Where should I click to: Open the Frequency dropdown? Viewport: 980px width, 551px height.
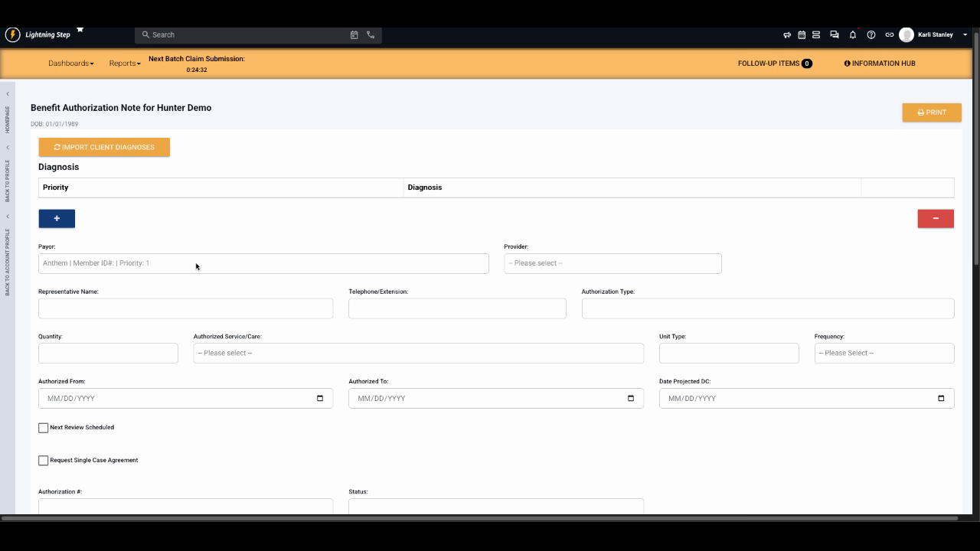pos(884,353)
